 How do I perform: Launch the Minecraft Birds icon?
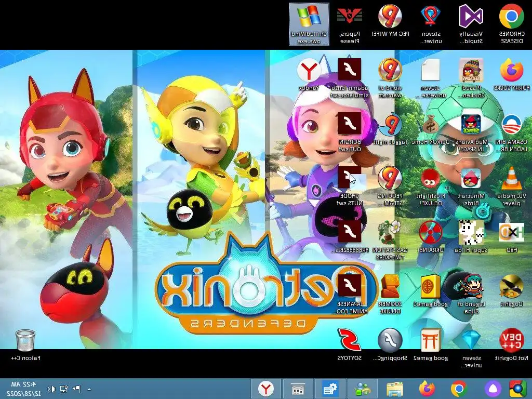click(471, 187)
